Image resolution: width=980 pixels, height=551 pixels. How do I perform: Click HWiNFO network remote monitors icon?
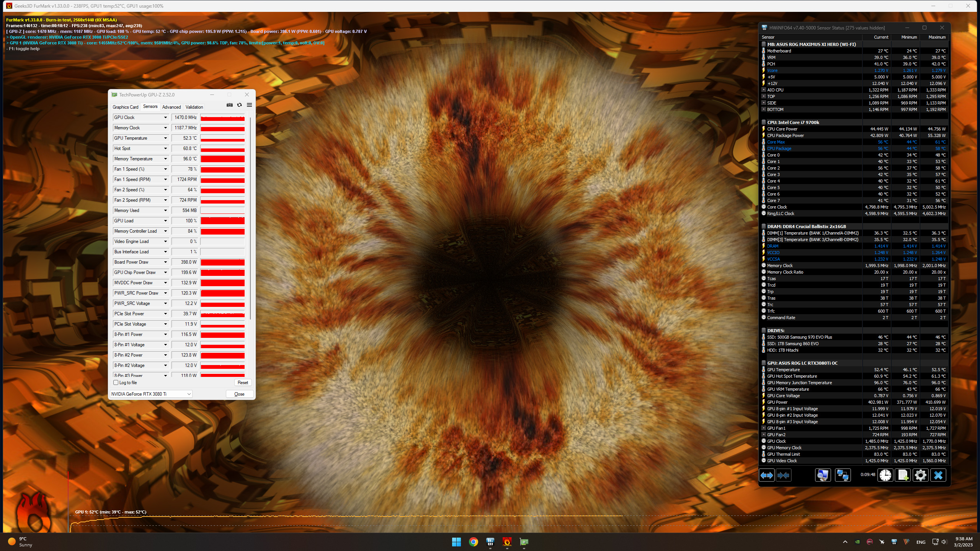(843, 475)
